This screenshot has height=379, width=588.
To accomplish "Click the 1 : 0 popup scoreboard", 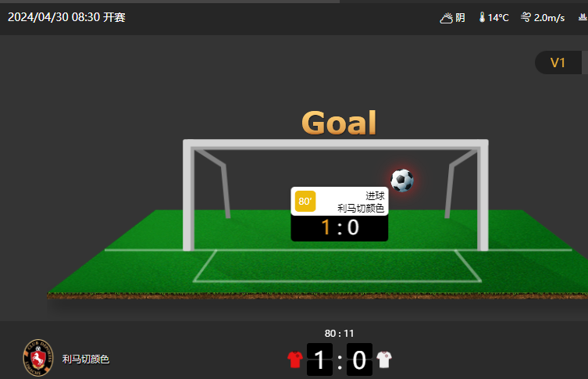I will (340, 227).
